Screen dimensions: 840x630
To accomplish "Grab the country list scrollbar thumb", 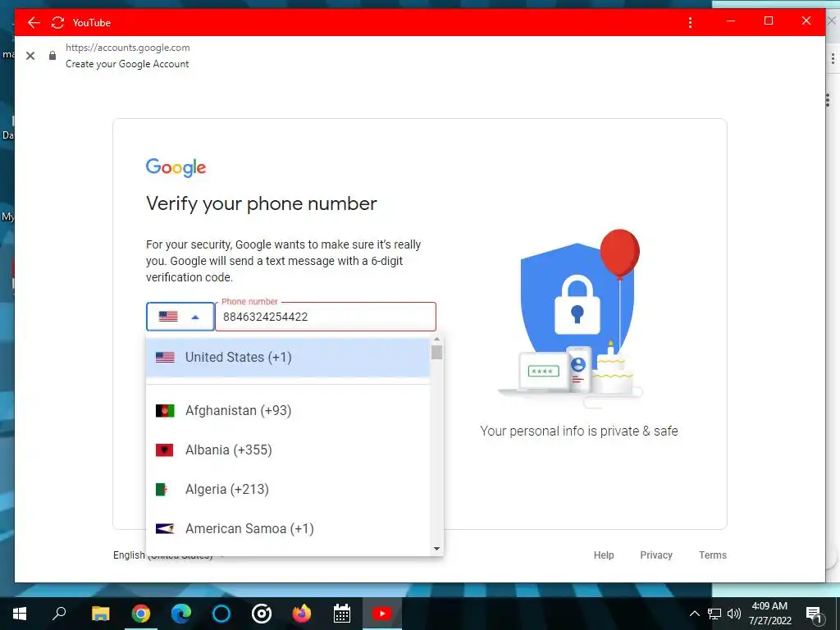I will [x=436, y=353].
